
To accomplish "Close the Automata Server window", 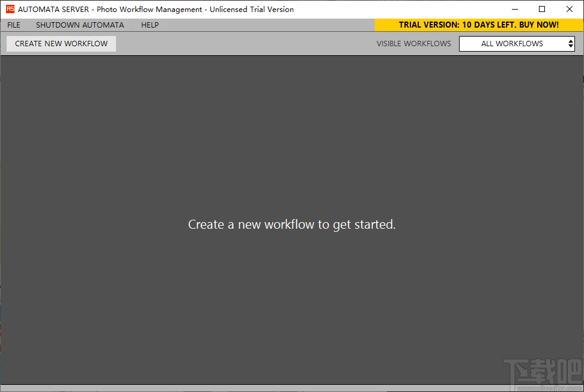I will click(570, 10).
